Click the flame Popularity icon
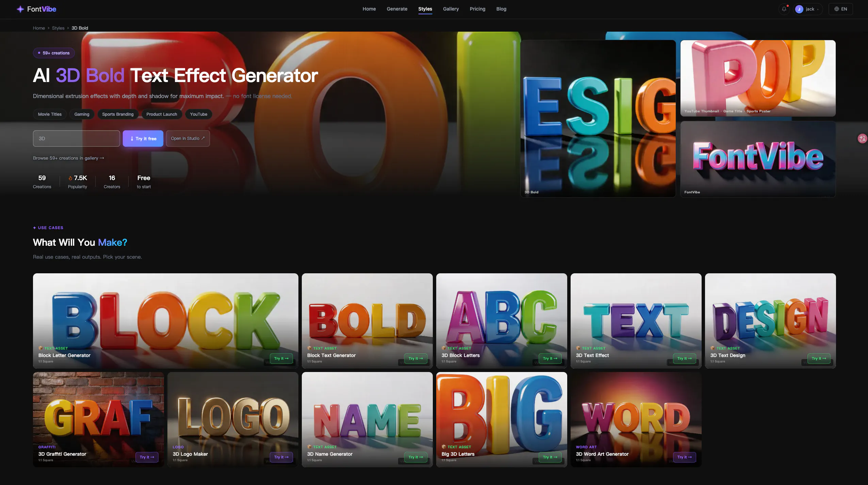This screenshot has width=868, height=485. click(x=70, y=178)
